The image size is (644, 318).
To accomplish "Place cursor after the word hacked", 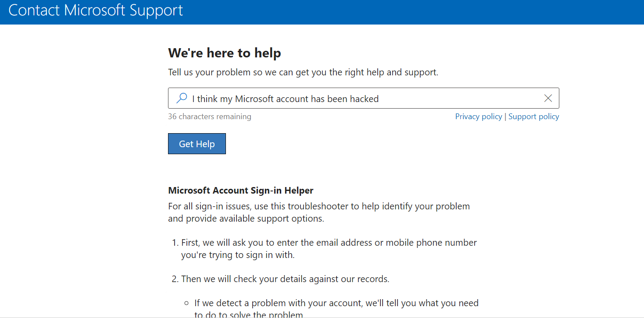I will (x=379, y=99).
